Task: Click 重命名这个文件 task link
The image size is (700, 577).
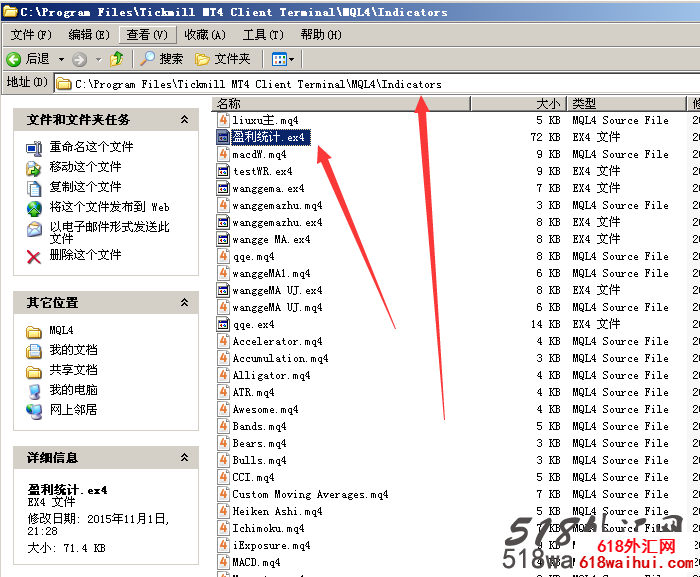Action: click(92, 146)
